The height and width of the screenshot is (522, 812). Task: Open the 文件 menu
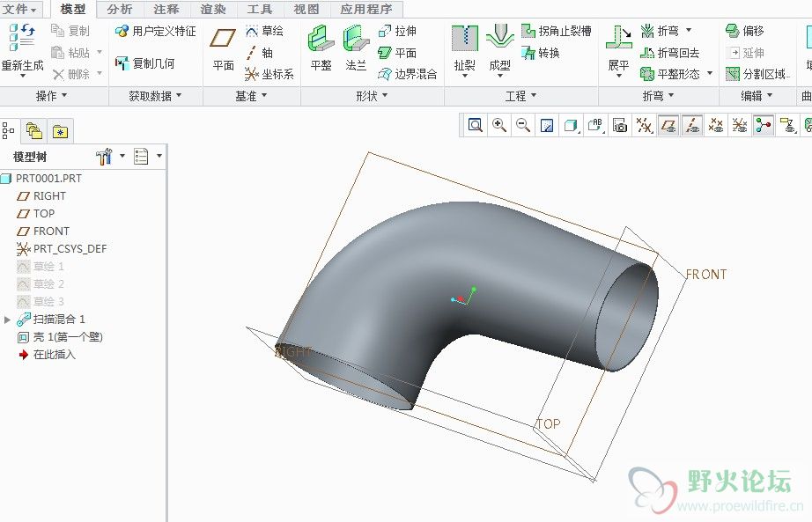(x=20, y=9)
